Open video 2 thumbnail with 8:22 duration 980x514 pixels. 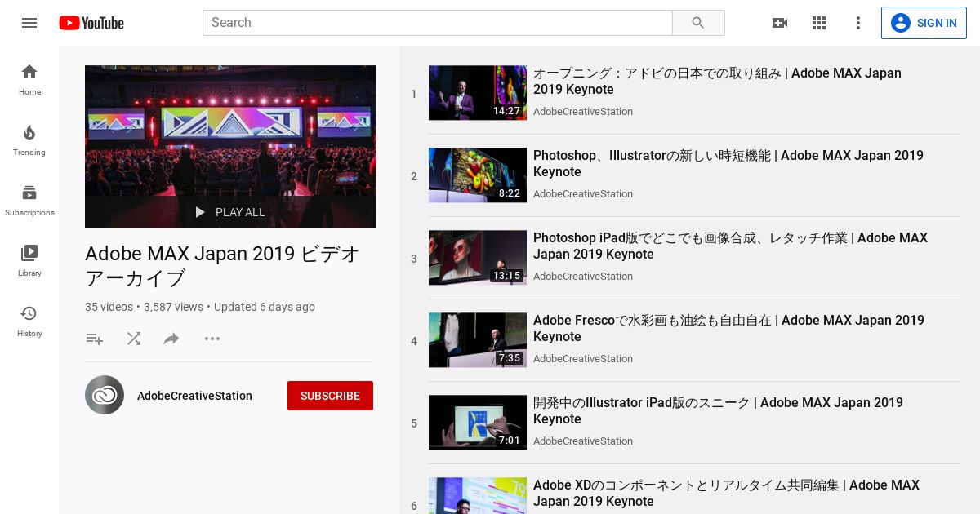point(478,175)
